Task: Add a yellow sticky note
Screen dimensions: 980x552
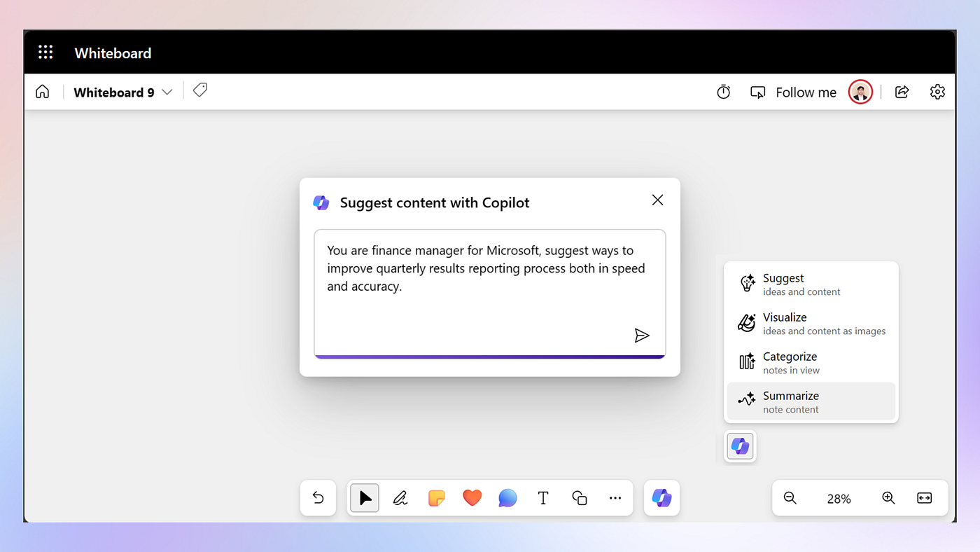Action: (x=437, y=498)
